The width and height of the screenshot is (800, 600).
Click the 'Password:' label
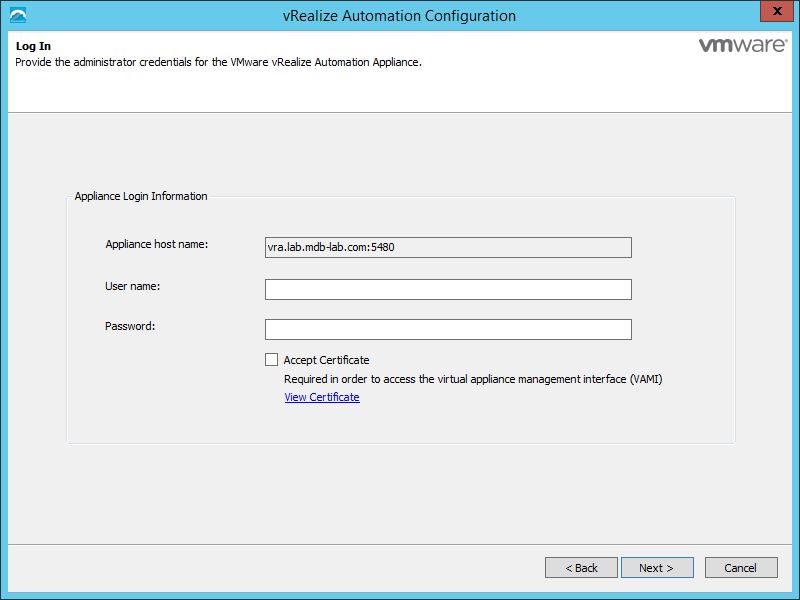tap(130, 326)
